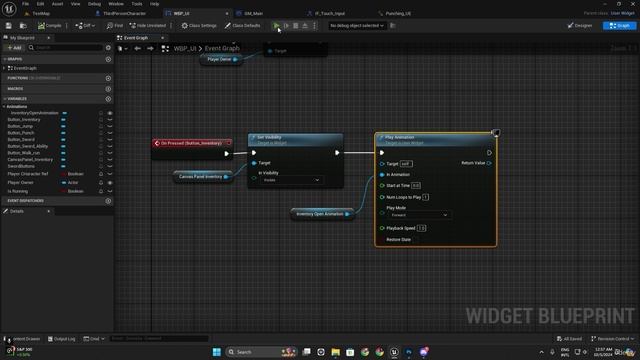Toggle eye visibility for CanvasPanel_Inventory variable

[110, 160]
